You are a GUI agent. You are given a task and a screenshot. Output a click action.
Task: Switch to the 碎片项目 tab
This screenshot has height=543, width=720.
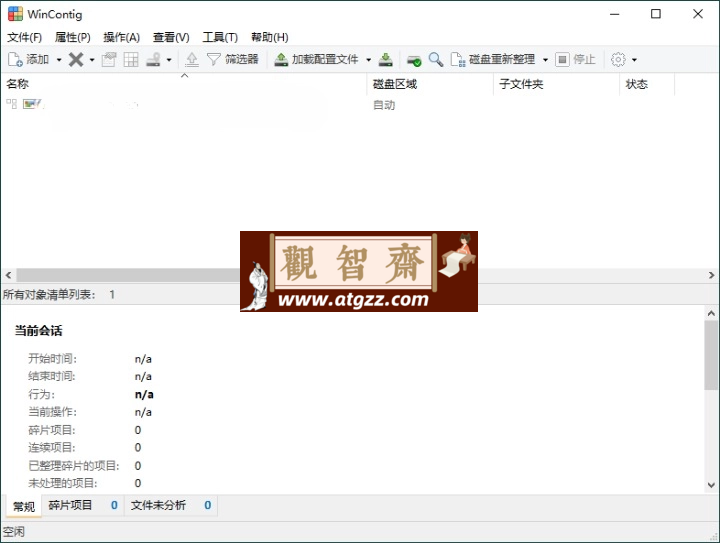[83, 505]
